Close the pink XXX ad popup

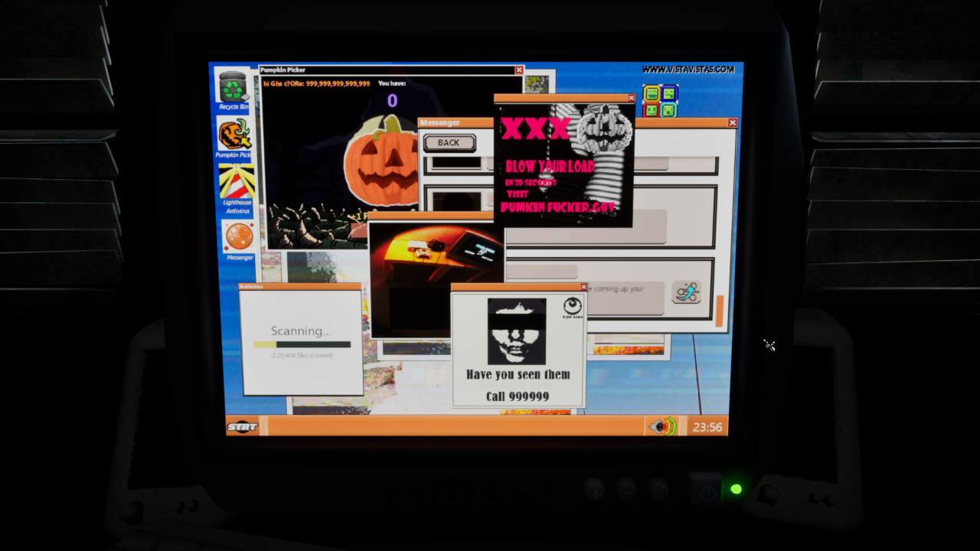click(x=631, y=98)
